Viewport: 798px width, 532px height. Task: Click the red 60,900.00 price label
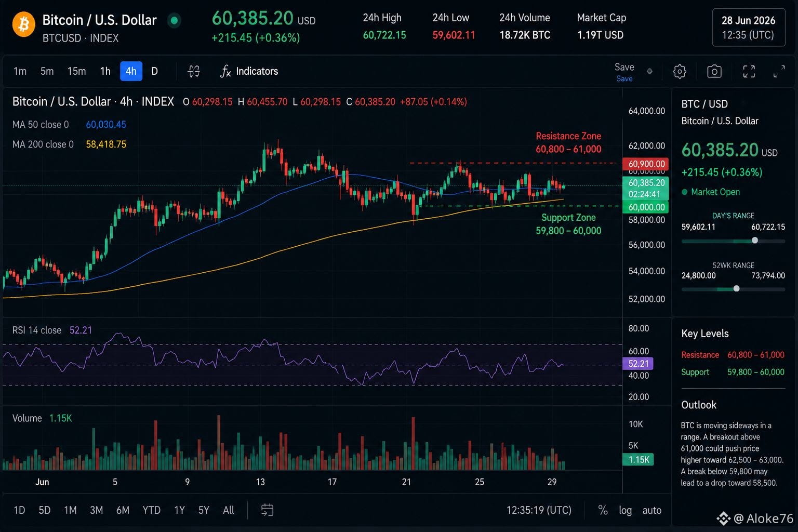[646, 164]
